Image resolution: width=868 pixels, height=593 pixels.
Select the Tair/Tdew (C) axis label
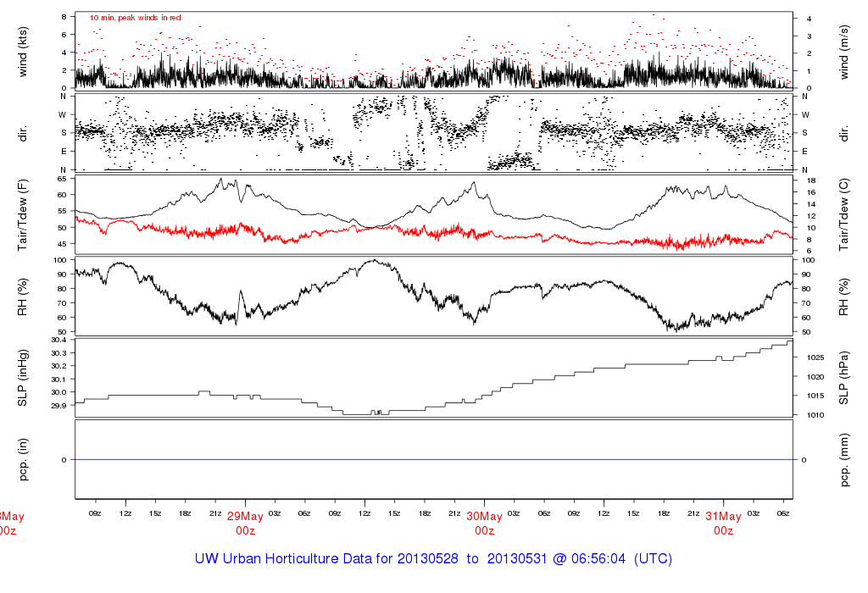point(845,214)
